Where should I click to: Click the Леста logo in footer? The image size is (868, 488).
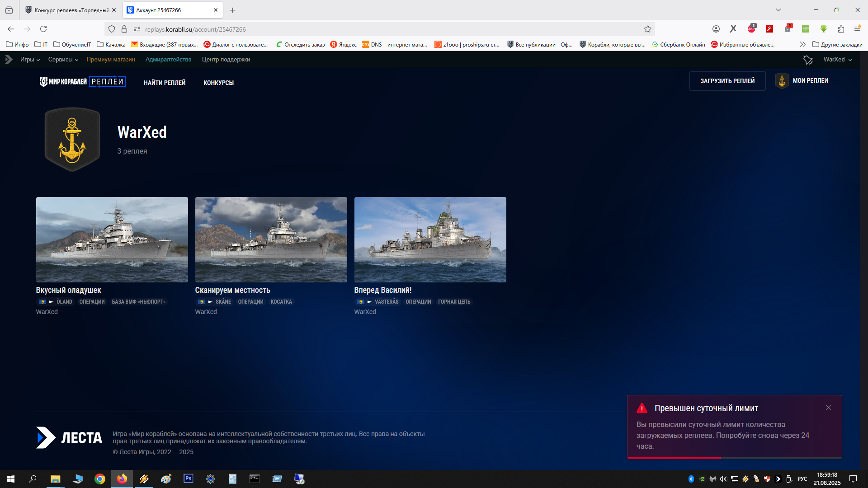[69, 437]
